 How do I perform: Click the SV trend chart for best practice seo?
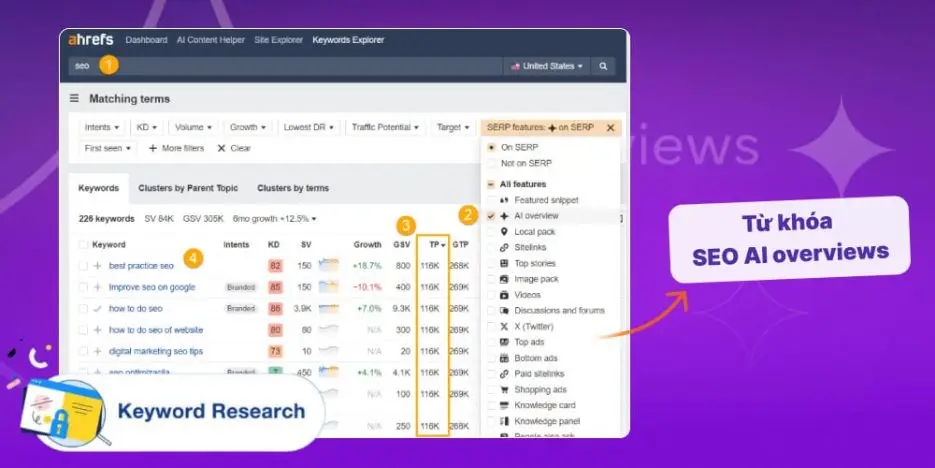pyautogui.click(x=329, y=266)
